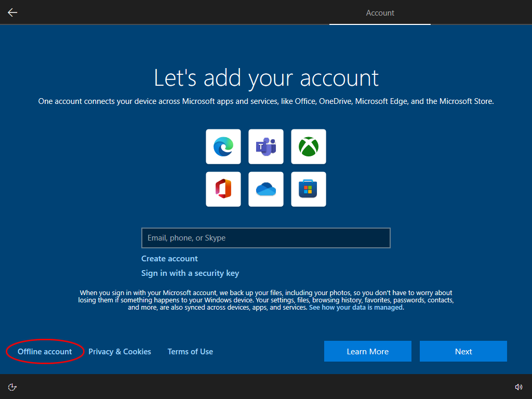Click the Let's add your account heading
532x399 pixels.
(x=266, y=78)
